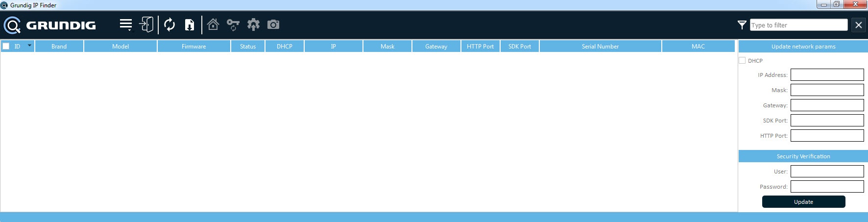Click the export file download icon
The width and height of the screenshot is (868, 222).
tap(189, 25)
